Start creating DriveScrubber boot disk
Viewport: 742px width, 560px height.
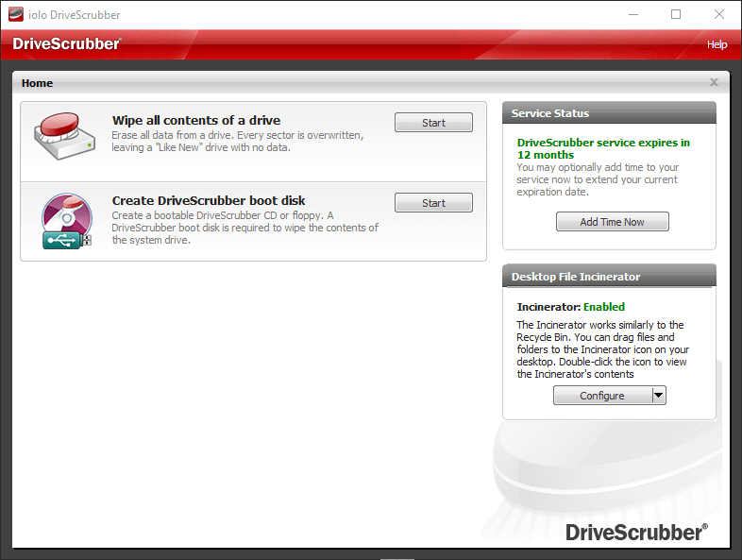pos(433,203)
